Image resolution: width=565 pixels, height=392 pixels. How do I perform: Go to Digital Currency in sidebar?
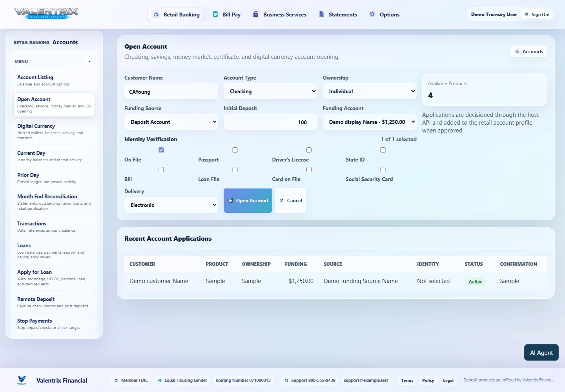click(54, 132)
